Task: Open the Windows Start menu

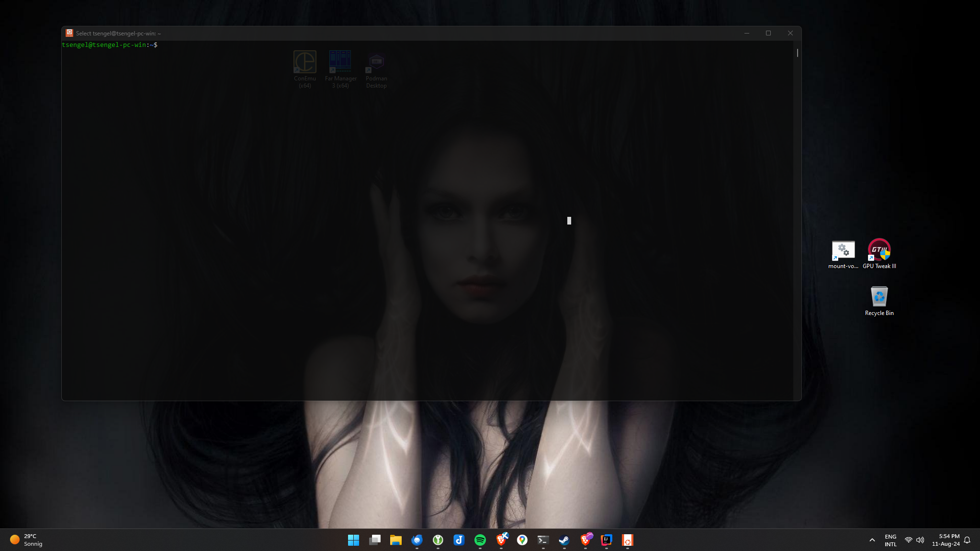Action: click(353, 540)
